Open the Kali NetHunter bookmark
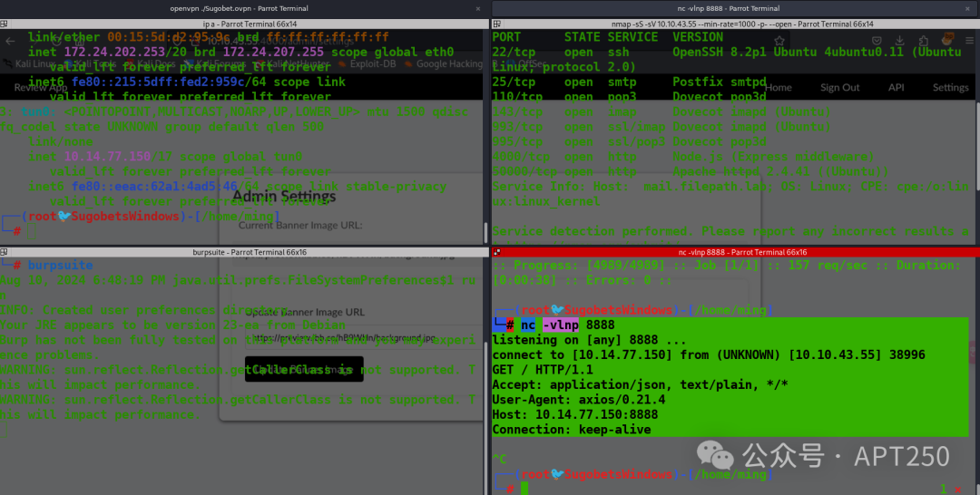Image resolution: width=980 pixels, height=495 pixels. pyautogui.click(x=292, y=63)
